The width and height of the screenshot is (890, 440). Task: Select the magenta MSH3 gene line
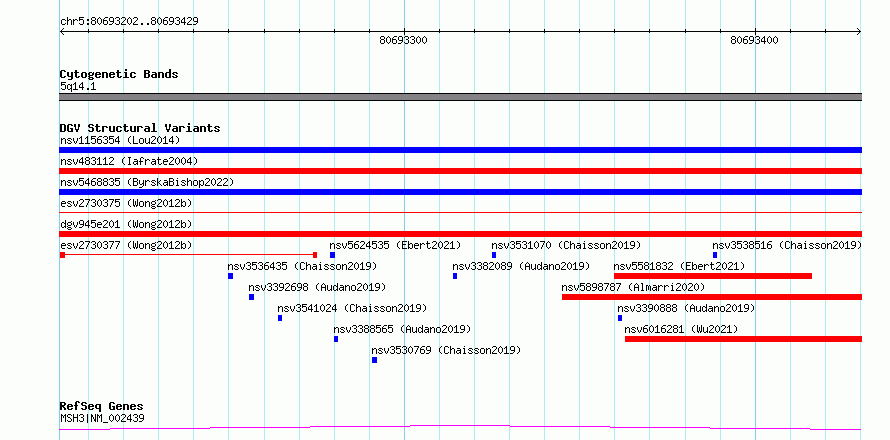point(460,428)
